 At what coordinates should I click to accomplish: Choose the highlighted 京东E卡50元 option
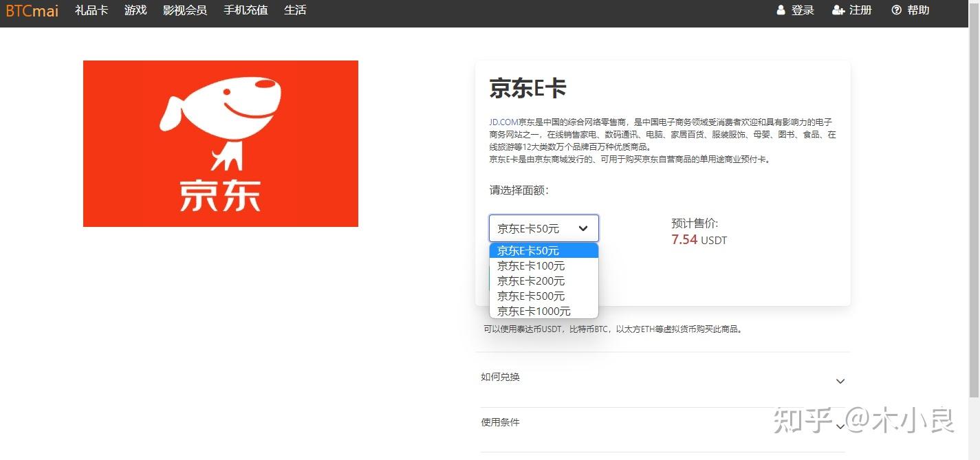click(530, 250)
